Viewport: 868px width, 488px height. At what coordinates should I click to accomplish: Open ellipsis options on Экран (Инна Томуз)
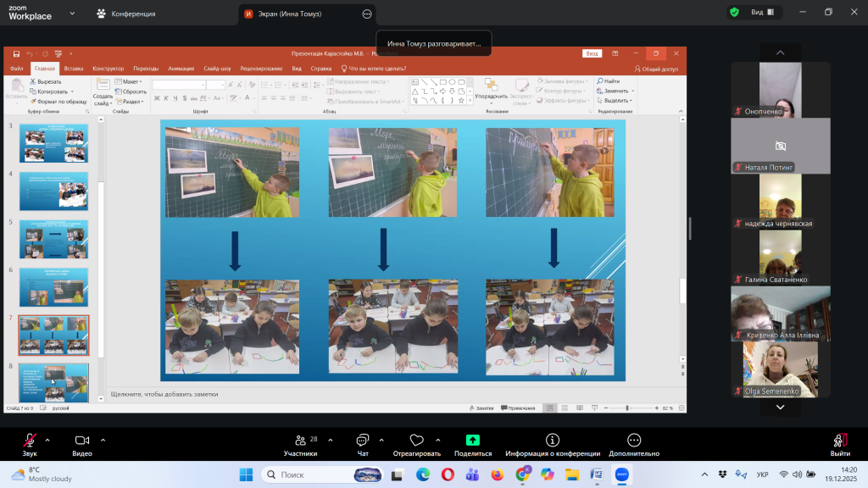click(367, 14)
